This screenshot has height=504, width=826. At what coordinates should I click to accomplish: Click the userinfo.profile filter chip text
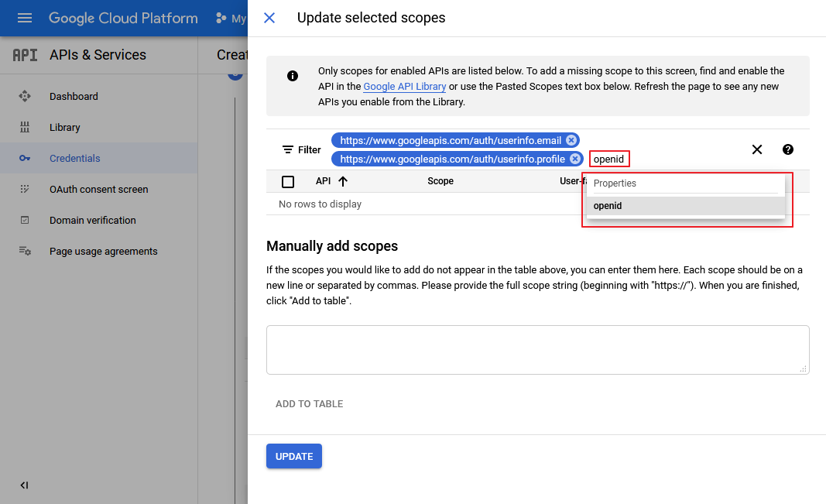point(452,159)
